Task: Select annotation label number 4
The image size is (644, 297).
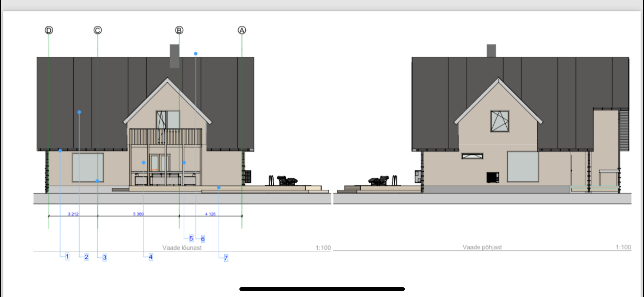Action: (x=150, y=257)
